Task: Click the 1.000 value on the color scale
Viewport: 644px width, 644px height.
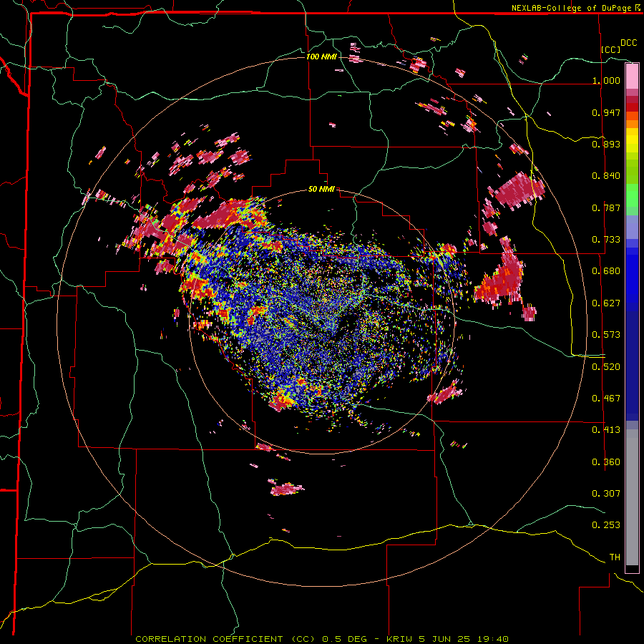Action: [606, 80]
